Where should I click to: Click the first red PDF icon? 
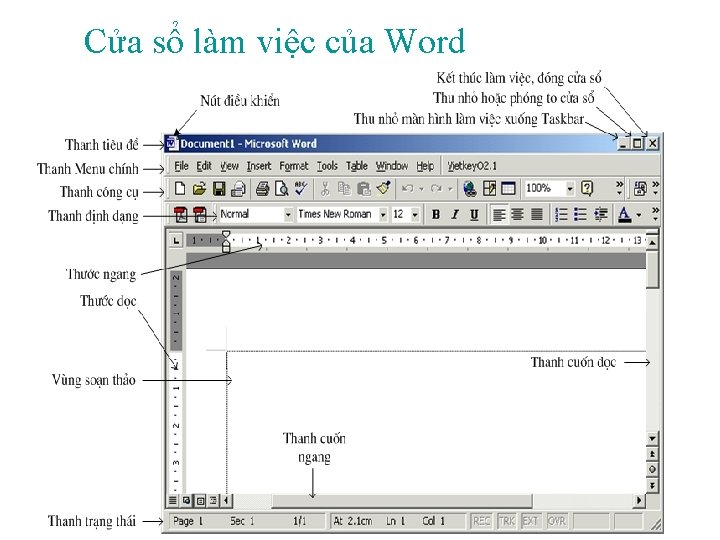[x=181, y=214]
